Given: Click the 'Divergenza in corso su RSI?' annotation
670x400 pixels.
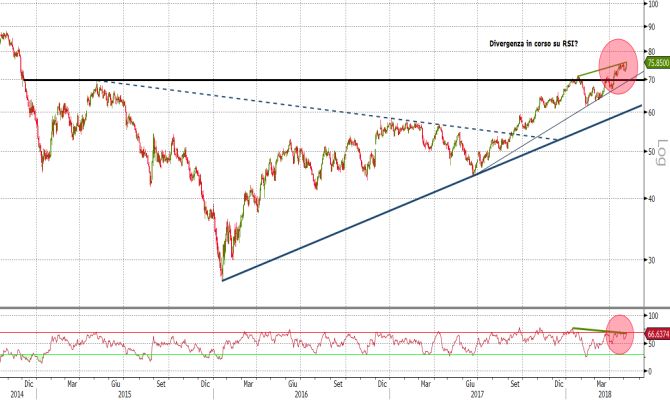Looking at the screenshot, I should [534, 44].
